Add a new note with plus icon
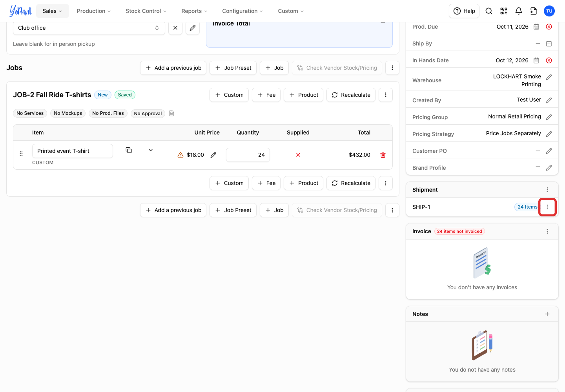Viewport: 565px width, 392px height. (x=547, y=314)
